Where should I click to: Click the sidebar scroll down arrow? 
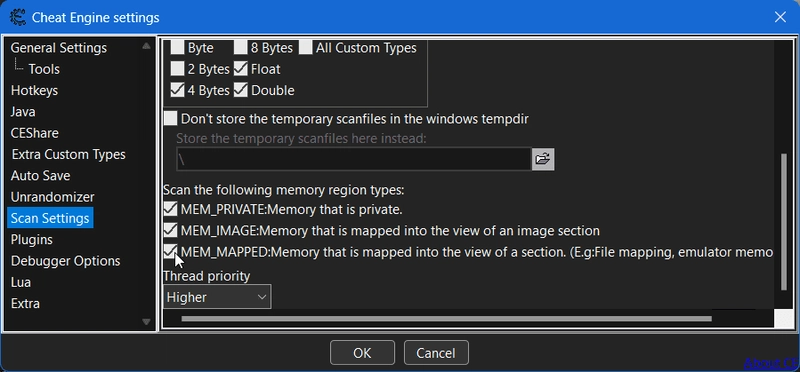(x=146, y=322)
